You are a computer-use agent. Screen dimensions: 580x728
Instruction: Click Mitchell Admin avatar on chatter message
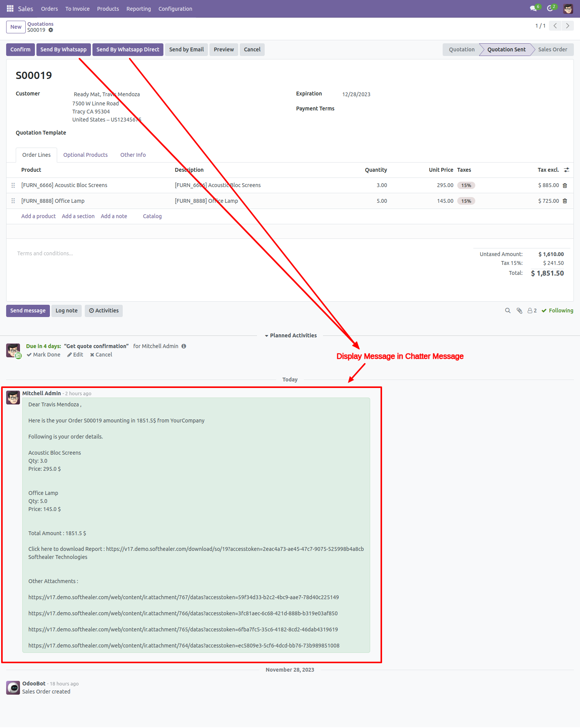click(x=13, y=398)
